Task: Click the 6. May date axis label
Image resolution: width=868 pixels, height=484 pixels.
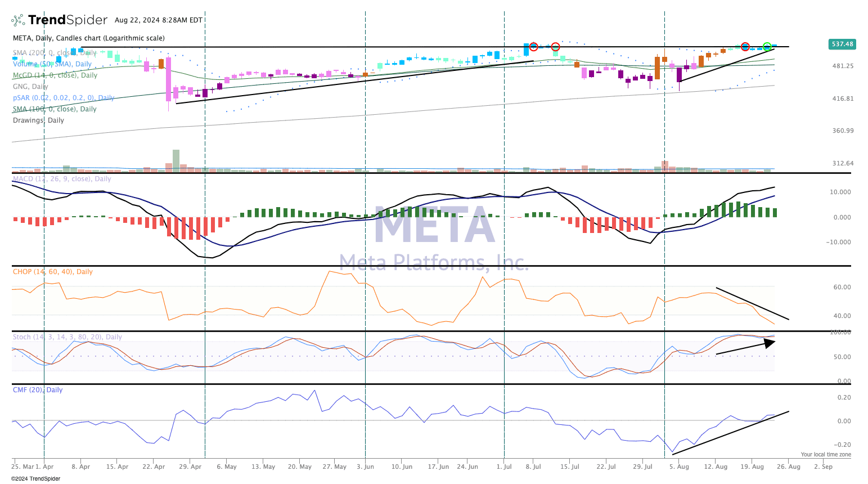Action: 227,467
